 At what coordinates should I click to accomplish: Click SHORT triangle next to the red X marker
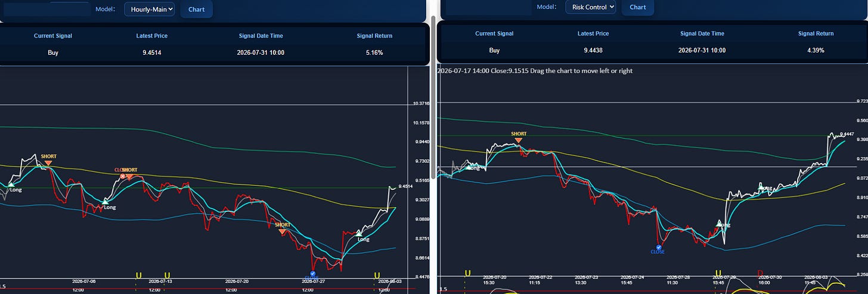click(x=131, y=176)
